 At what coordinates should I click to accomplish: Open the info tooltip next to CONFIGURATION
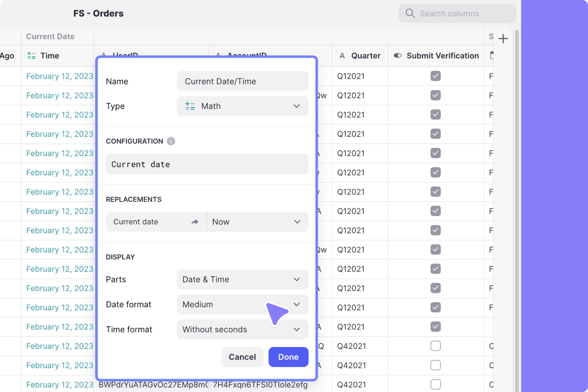[171, 141]
